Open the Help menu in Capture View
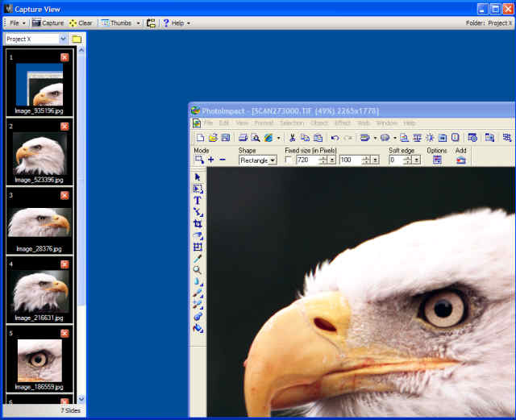516x420 pixels. click(177, 23)
